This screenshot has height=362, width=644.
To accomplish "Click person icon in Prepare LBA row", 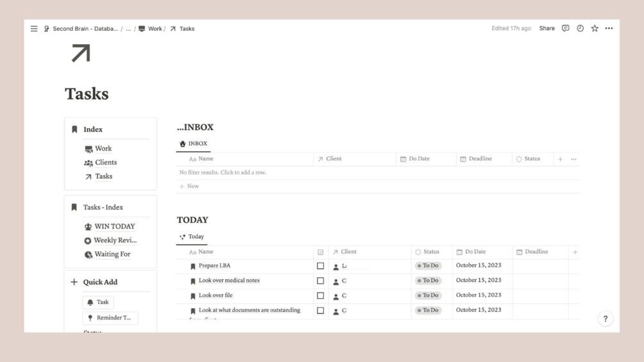I will 336,267.
